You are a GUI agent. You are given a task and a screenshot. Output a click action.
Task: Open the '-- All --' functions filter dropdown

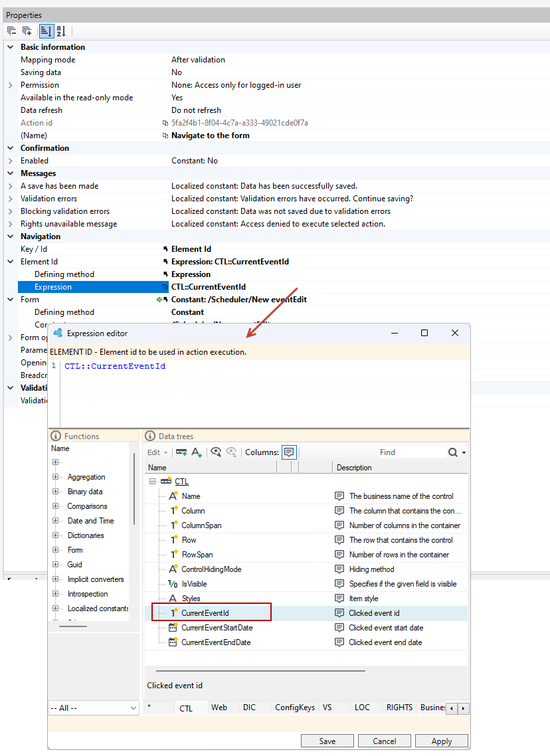(x=94, y=708)
